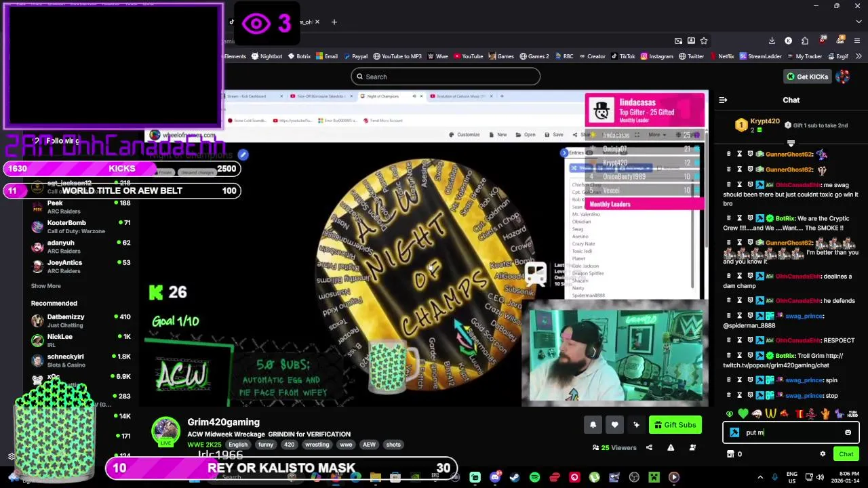Open the WWE 2K25 category link

(204, 445)
